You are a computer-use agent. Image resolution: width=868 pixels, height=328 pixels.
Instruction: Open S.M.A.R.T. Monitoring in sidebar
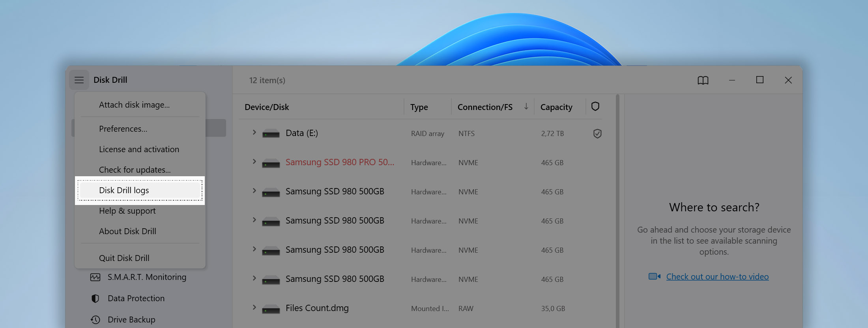click(x=147, y=277)
